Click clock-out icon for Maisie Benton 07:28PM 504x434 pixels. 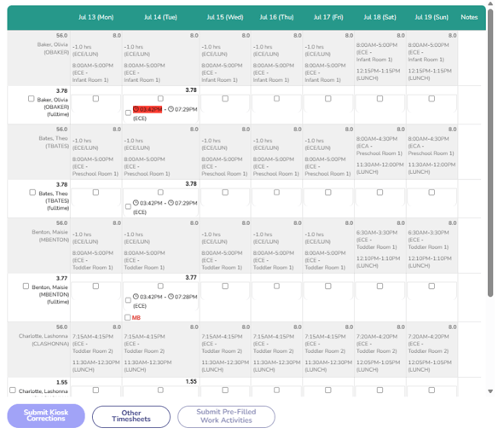(171, 297)
